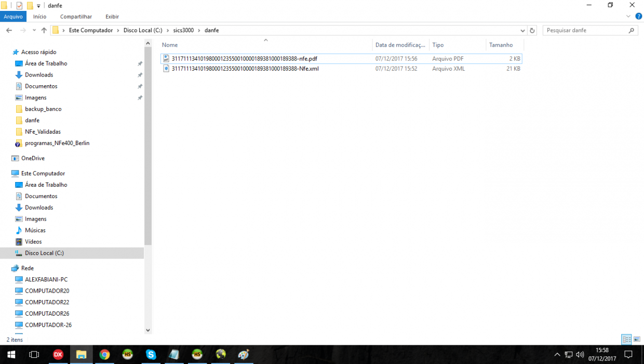Open the address bar history dropdown
Viewport: 644px width, 364px height.
click(522, 30)
